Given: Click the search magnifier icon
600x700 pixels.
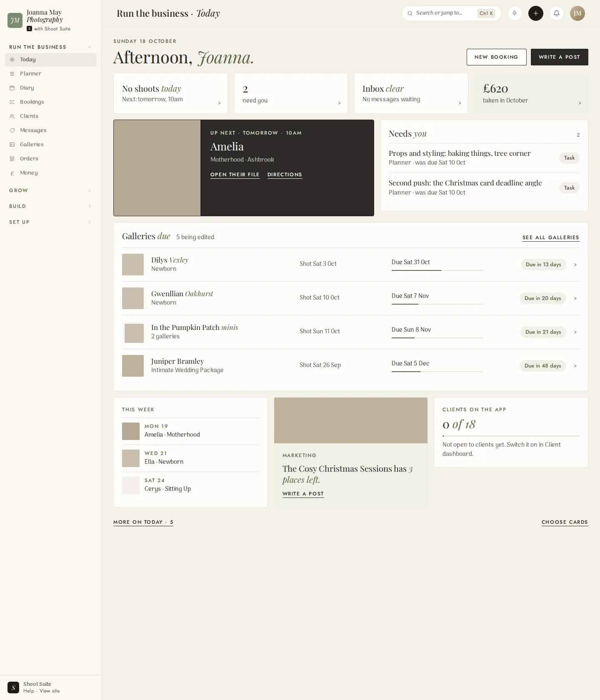Looking at the screenshot, I should [x=410, y=13].
